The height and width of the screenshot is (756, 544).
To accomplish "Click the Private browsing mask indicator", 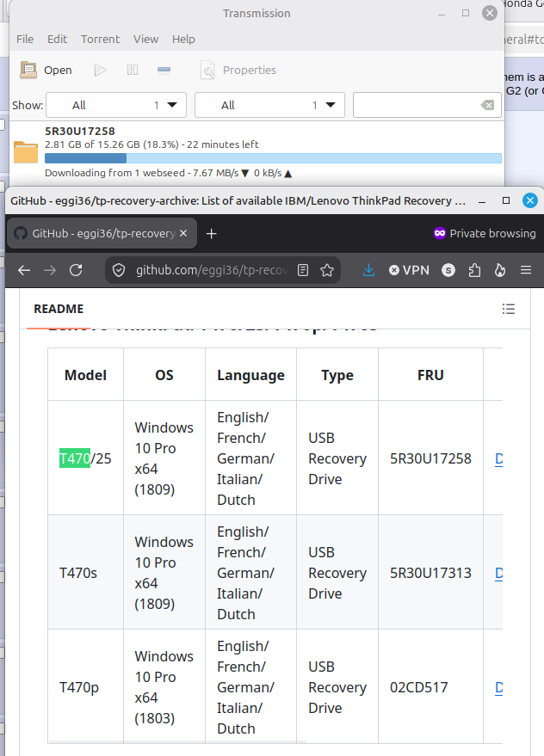I will [x=439, y=233].
